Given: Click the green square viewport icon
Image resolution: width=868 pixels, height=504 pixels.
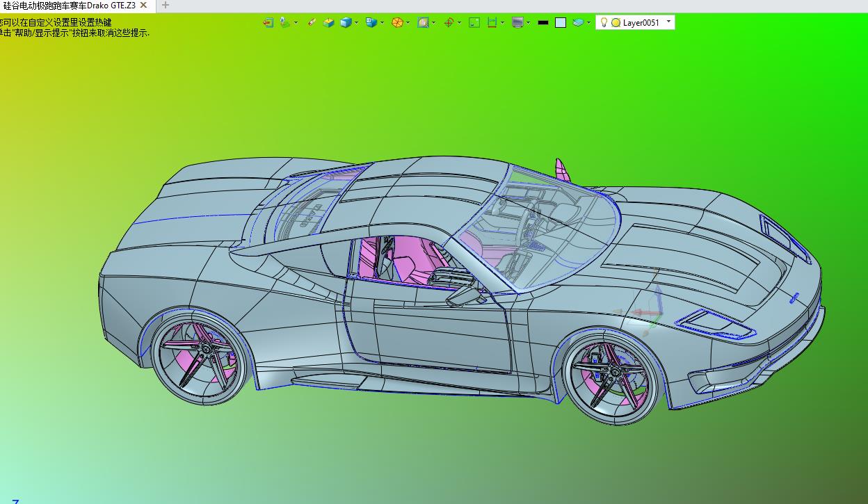Looking at the screenshot, I should click(x=474, y=22).
